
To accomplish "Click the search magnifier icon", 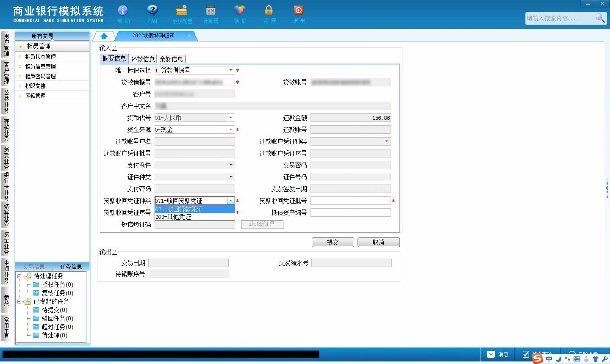I will (600, 18).
